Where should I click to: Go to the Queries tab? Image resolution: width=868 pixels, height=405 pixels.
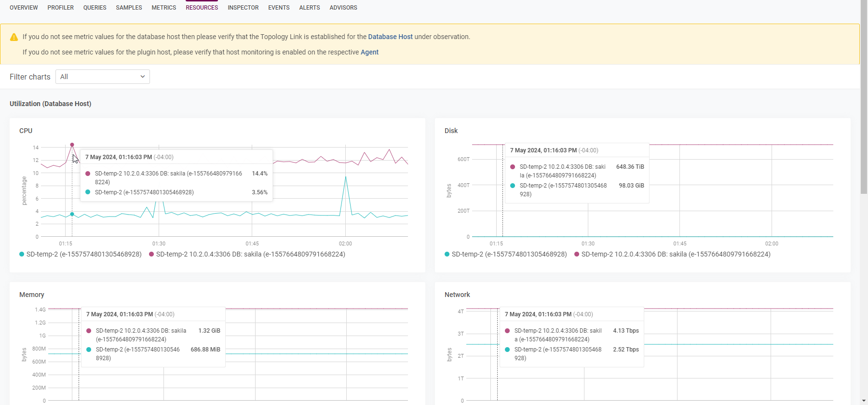95,8
